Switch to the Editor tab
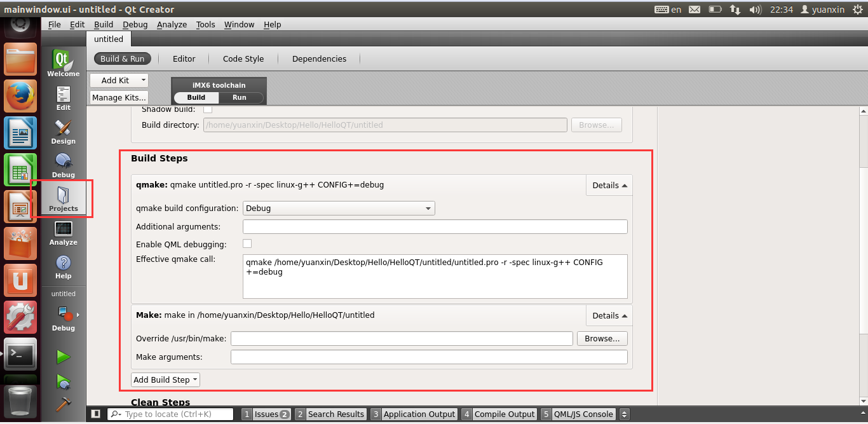Viewport: 868px width, 424px height. (184, 58)
